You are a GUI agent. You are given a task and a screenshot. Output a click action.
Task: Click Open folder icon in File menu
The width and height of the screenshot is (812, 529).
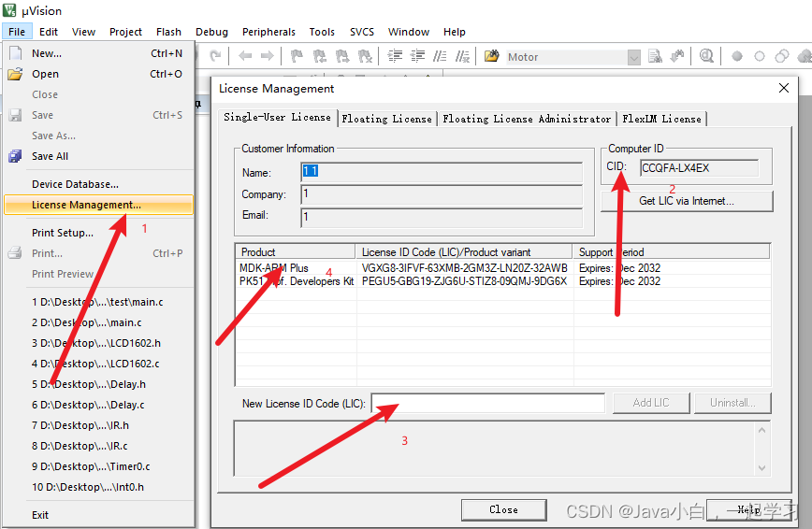click(x=16, y=74)
